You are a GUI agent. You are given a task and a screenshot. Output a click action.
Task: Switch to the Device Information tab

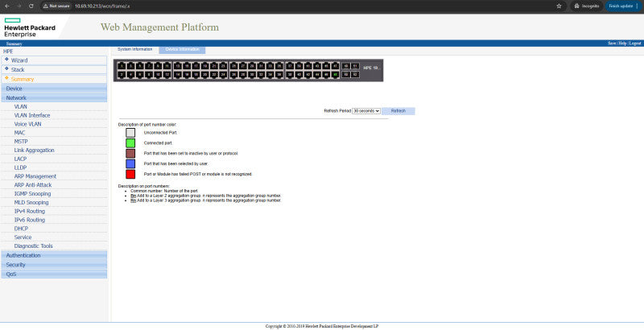click(182, 49)
